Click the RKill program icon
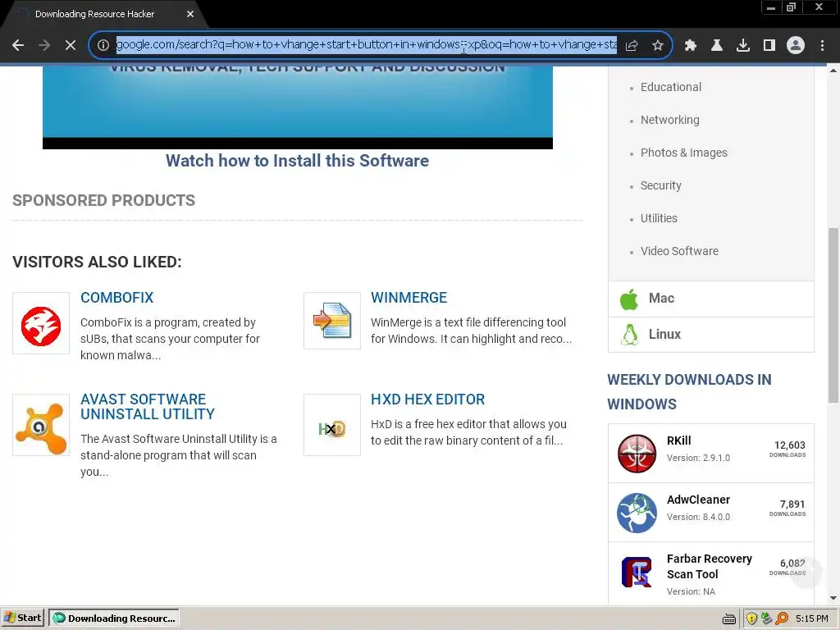Viewport: 840px width, 630px height. point(637,454)
